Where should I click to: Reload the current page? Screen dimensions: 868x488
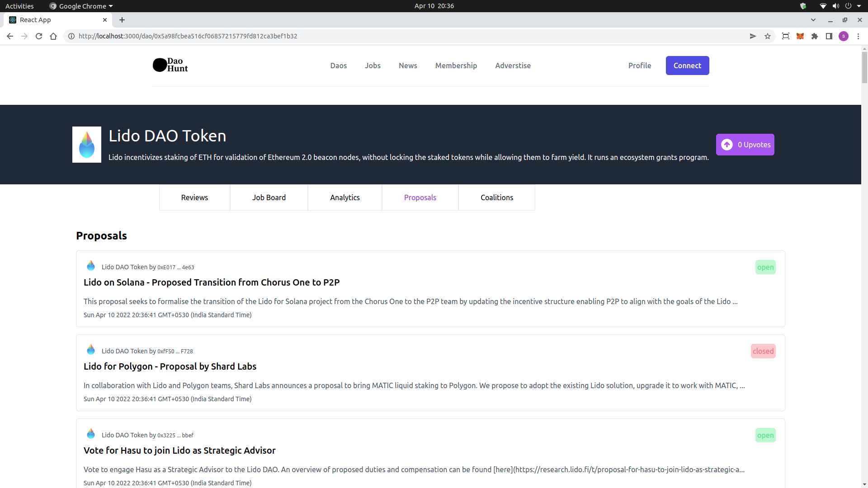[39, 36]
